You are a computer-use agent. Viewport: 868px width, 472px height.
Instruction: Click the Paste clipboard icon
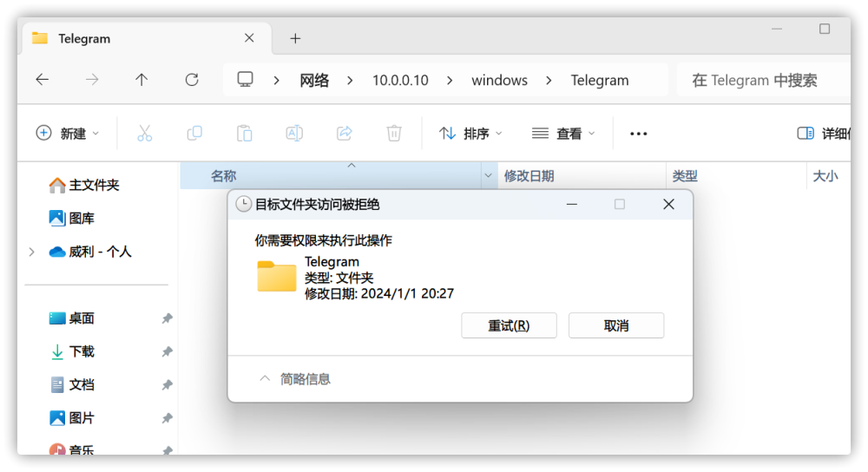point(244,134)
